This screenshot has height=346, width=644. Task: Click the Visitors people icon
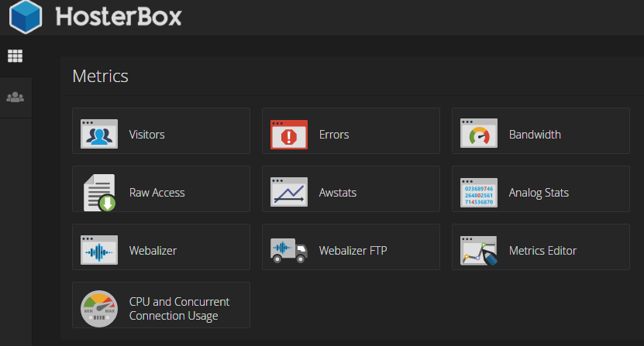click(x=99, y=134)
